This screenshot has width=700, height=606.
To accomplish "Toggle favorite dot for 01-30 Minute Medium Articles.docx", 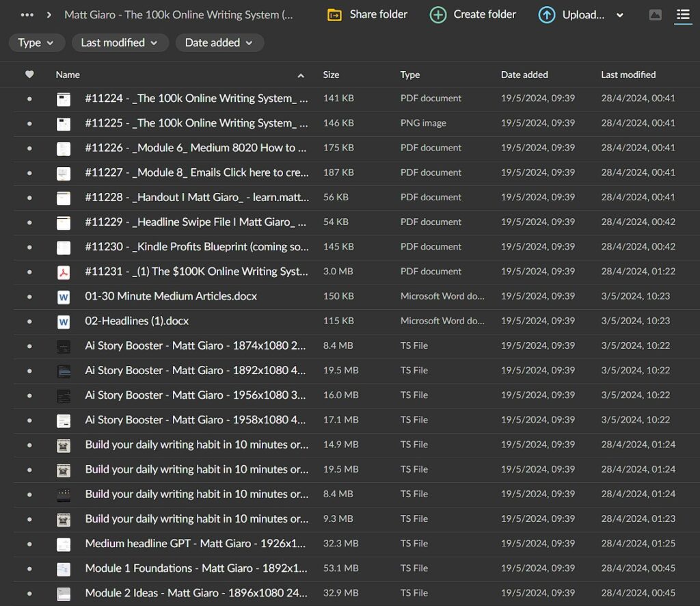I will coord(29,296).
